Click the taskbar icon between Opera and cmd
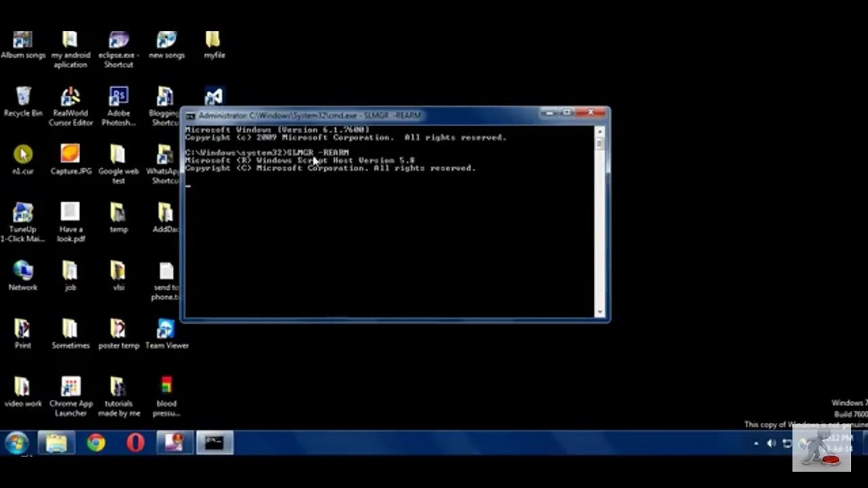Screen dimensions: 868x488 tap(175, 443)
